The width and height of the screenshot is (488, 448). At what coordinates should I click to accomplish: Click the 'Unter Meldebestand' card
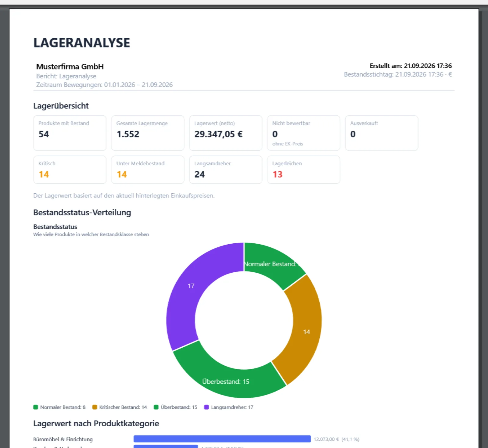(x=148, y=170)
